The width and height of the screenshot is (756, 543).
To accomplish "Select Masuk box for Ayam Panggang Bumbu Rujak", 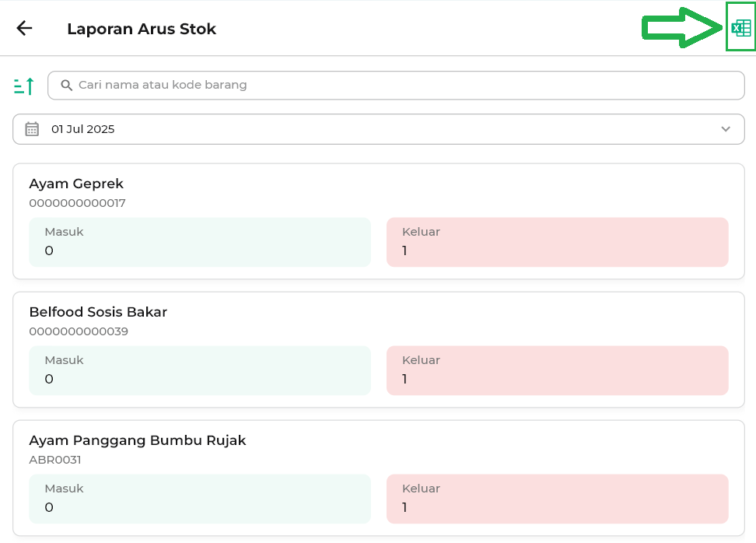I will tap(200, 499).
